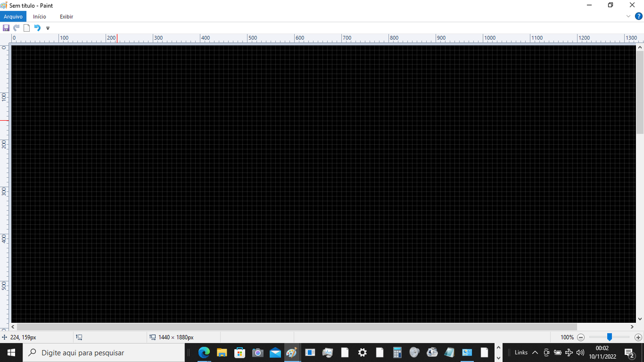This screenshot has width=644, height=362.
Task: Expand hidden icons with the taskbar chevron
Action: click(535, 352)
